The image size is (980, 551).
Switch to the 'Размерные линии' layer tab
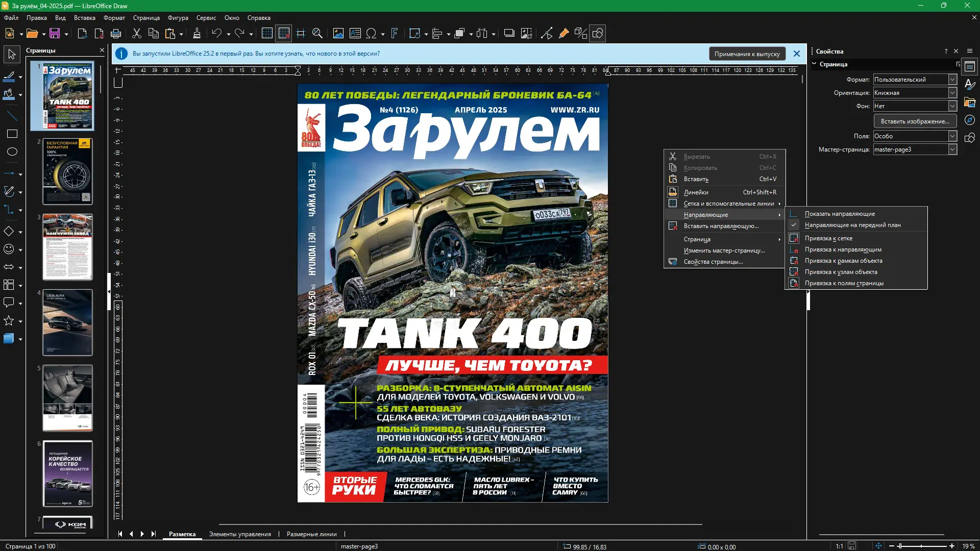311,534
